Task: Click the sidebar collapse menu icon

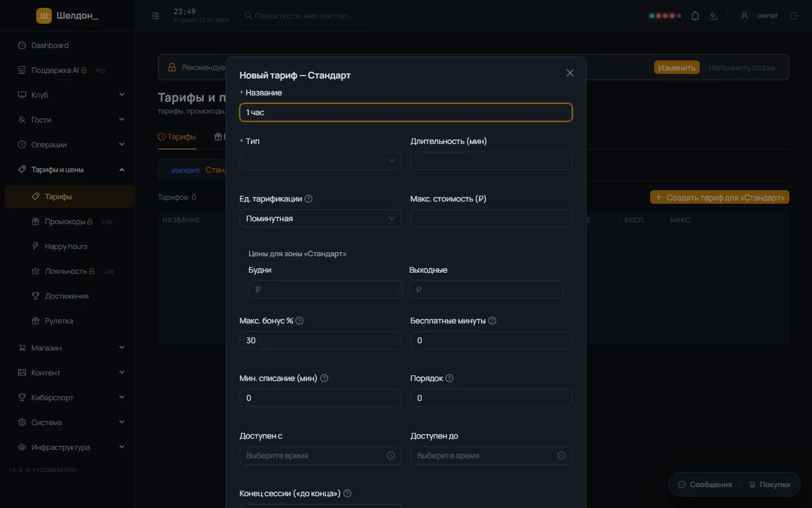Action: click(156, 16)
